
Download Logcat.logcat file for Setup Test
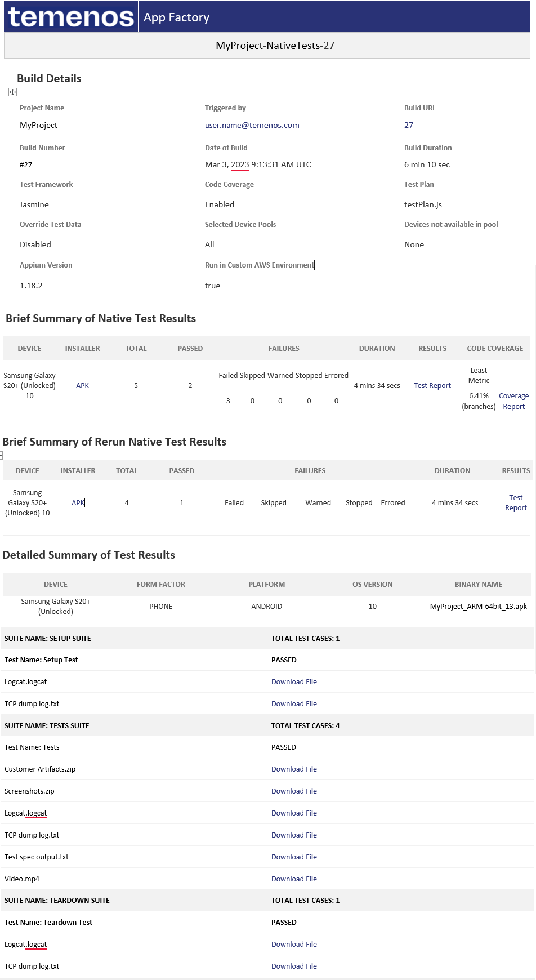coord(294,682)
